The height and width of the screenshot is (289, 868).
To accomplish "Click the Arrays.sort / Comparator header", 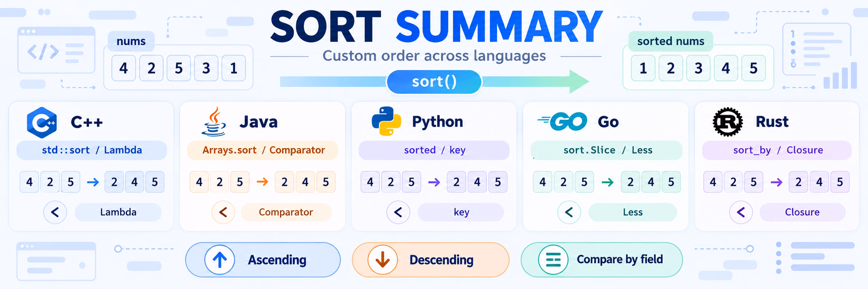I will pyautogui.click(x=263, y=150).
